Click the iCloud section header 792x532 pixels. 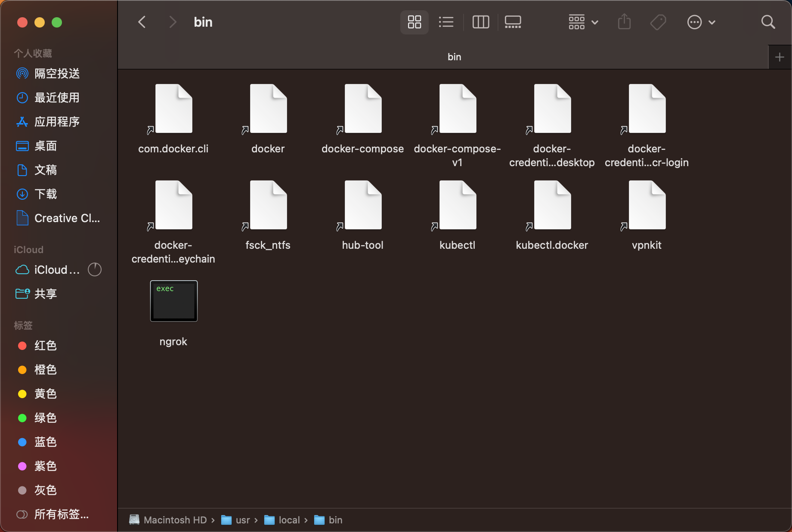28,250
